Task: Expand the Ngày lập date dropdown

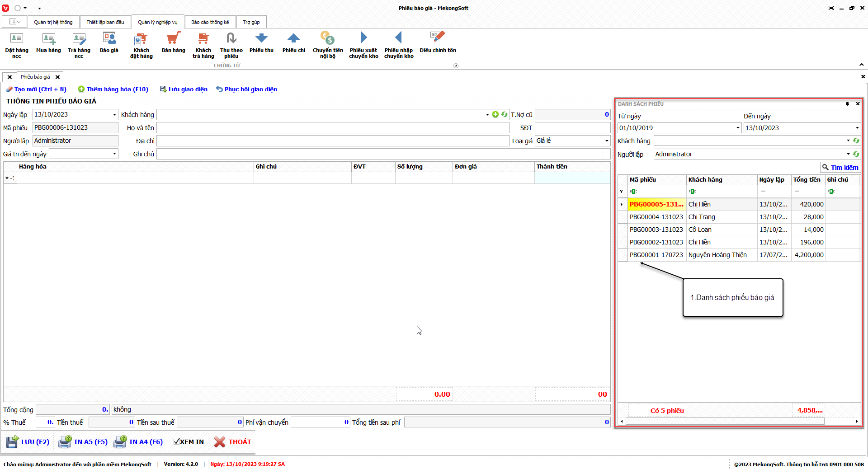Action: pyautogui.click(x=114, y=115)
